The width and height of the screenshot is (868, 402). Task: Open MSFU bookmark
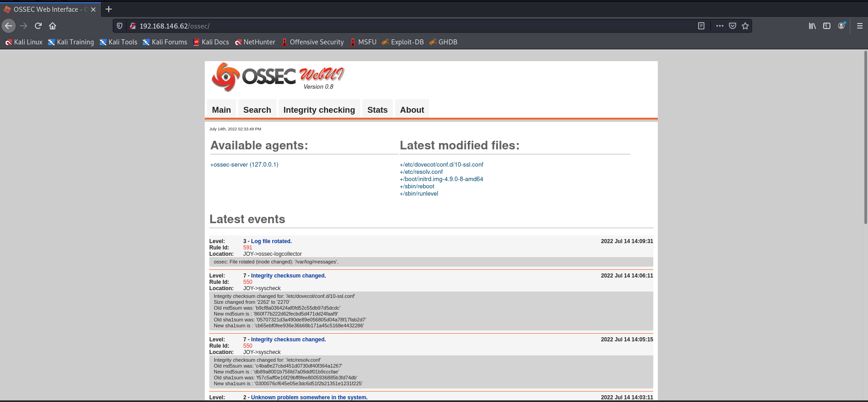tap(363, 42)
